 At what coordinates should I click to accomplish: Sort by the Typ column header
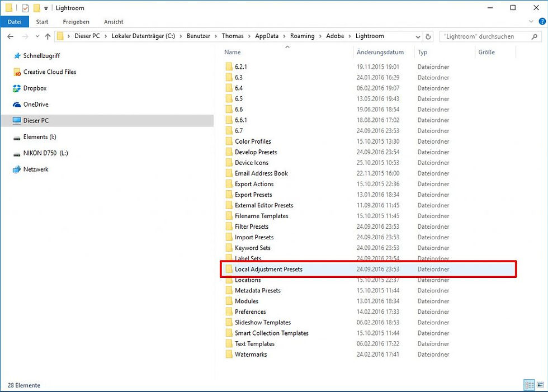pyautogui.click(x=422, y=52)
